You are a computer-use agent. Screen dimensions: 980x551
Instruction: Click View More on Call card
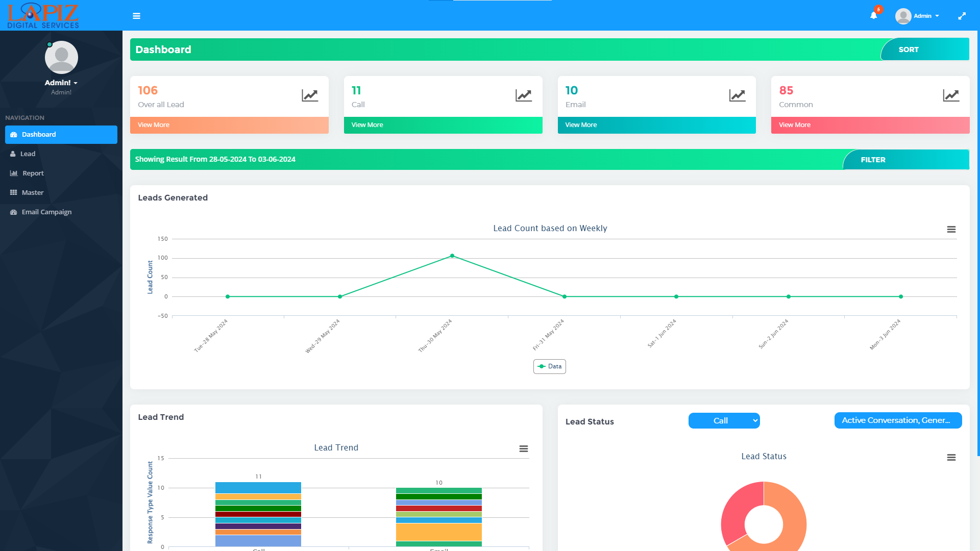443,125
